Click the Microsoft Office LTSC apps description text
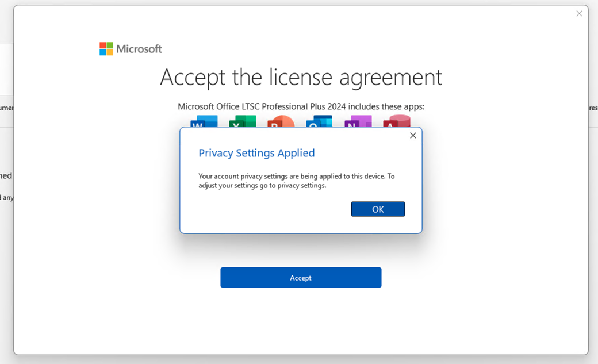This screenshot has height=364, width=598. (x=301, y=106)
